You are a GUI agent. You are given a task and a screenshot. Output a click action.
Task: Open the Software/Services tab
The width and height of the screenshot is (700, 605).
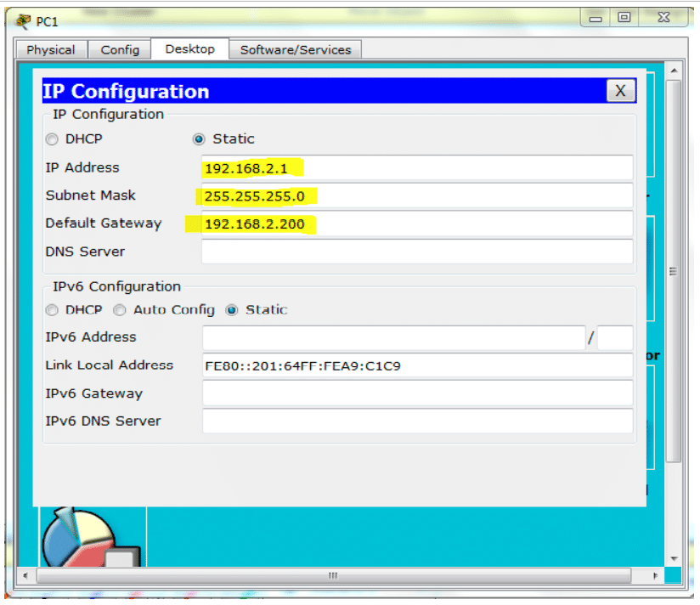(x=296, y=49)
